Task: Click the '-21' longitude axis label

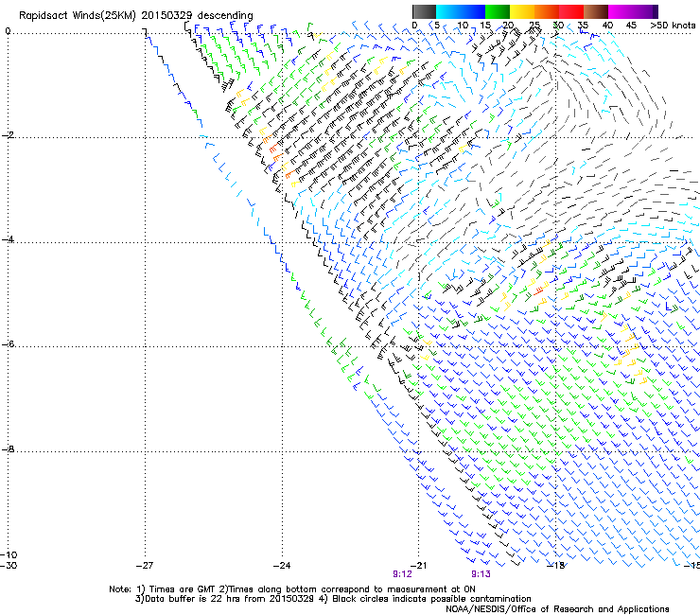Action: (418, 566)
